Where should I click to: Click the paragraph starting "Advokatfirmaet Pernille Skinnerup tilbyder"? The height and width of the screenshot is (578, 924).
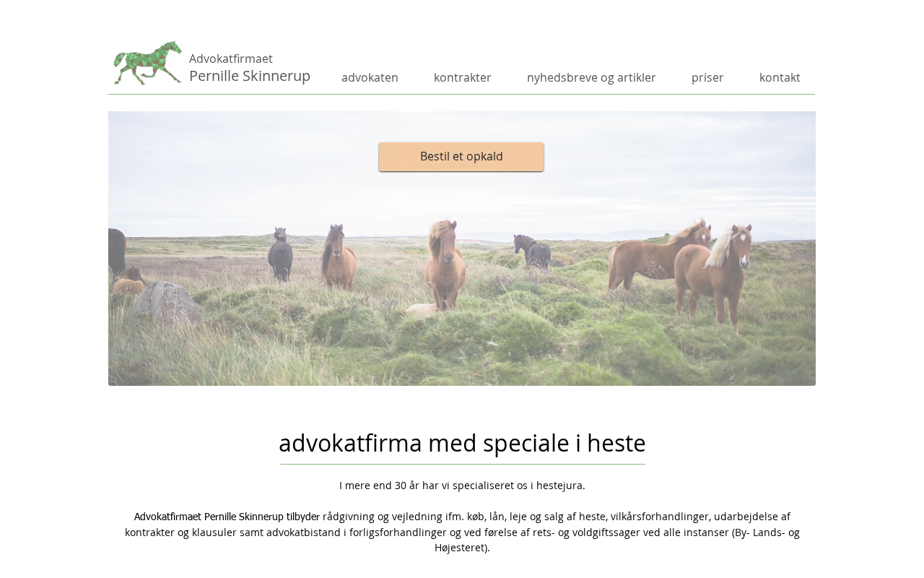point(462,532)
